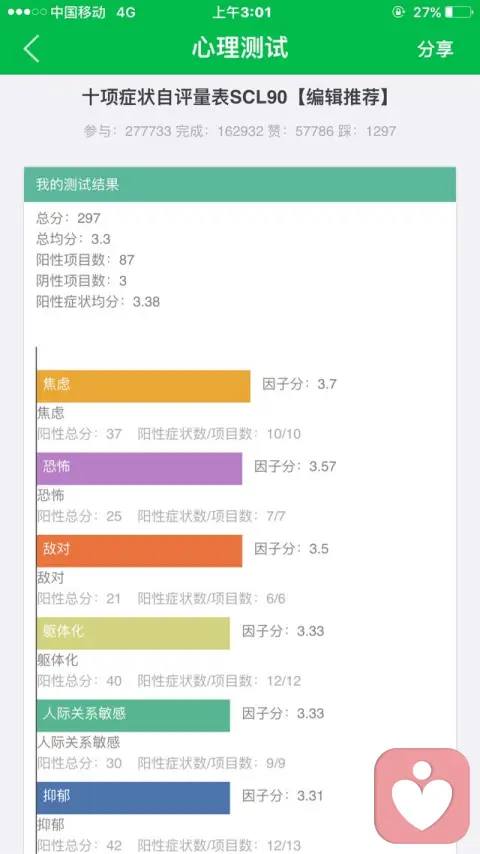The height and width of the screenshot is (854, 480).
Task: Select the purple 恐怖 bar
Action: [139, 468]
